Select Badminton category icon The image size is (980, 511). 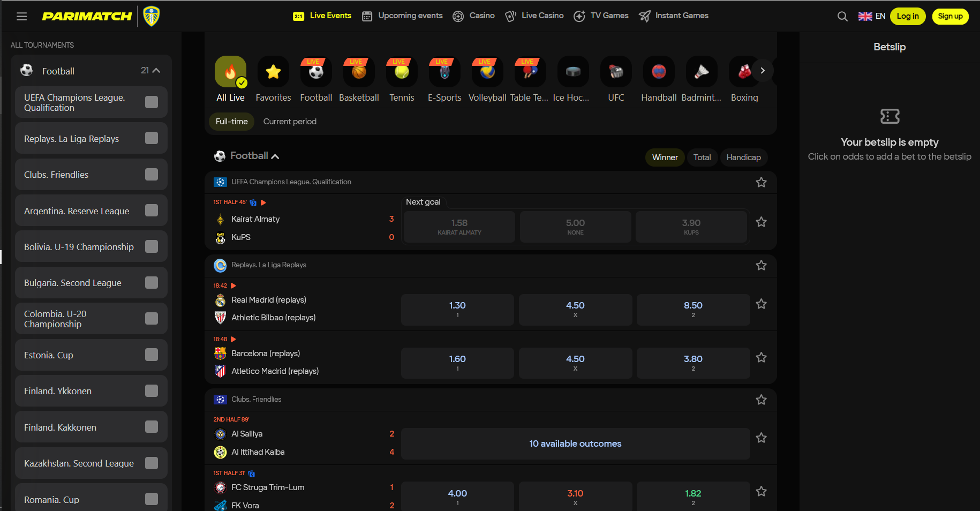[x=702, y=71]
